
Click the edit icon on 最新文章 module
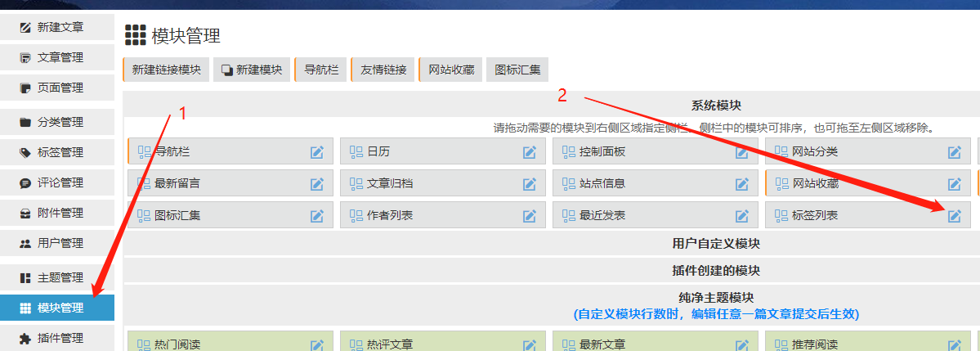point(742,345)
